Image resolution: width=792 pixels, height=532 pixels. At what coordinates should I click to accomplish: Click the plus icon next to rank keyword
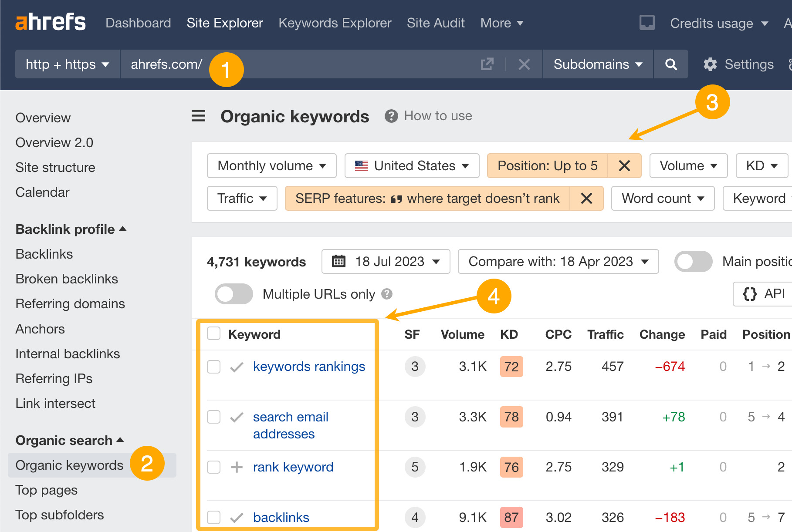(237, 467)
